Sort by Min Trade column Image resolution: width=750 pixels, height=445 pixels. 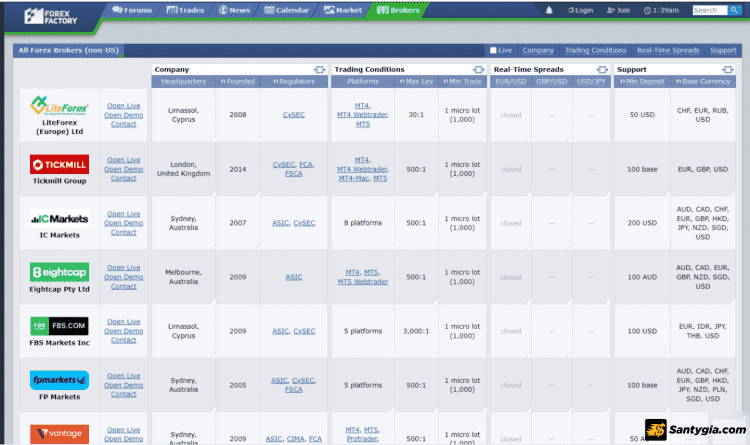click(x=463, y=81)
